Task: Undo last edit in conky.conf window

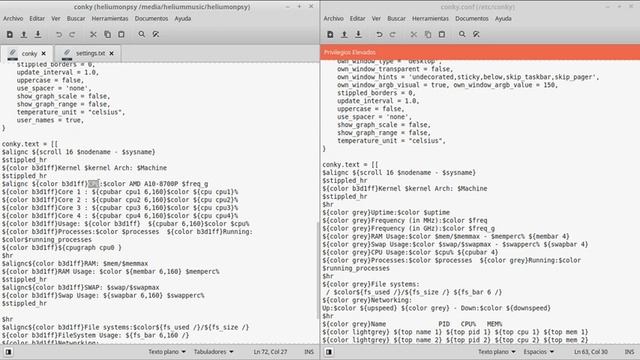Action: 379,35
